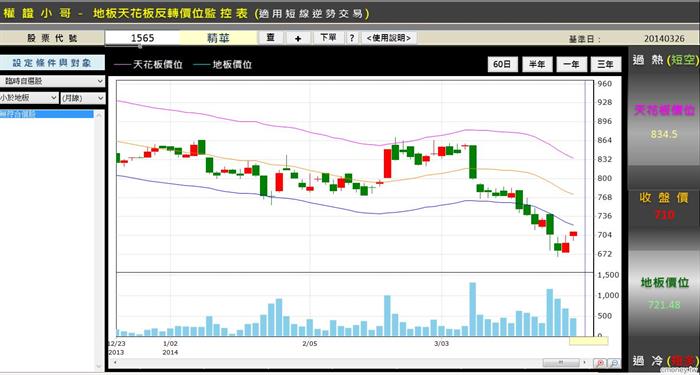Open the 小於地板 condition dropdown
This screenshot has height=375, width=700.
coord(29,98)
